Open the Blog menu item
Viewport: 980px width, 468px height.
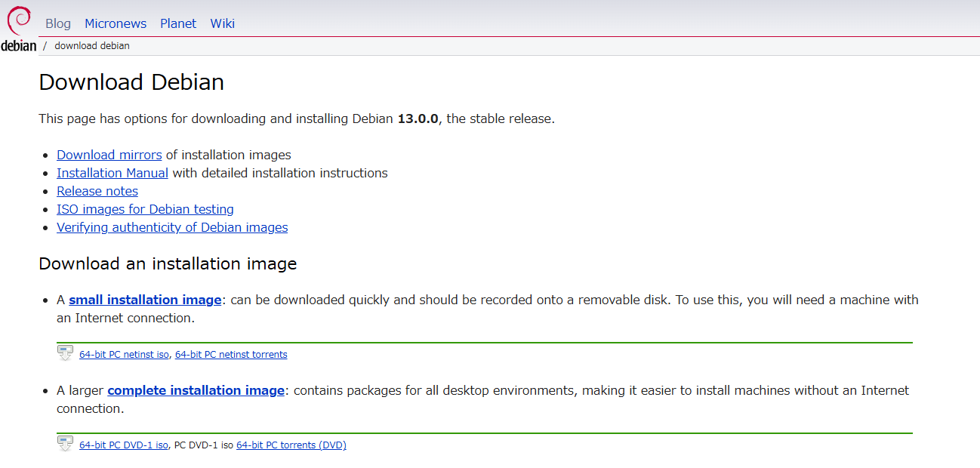58,23
